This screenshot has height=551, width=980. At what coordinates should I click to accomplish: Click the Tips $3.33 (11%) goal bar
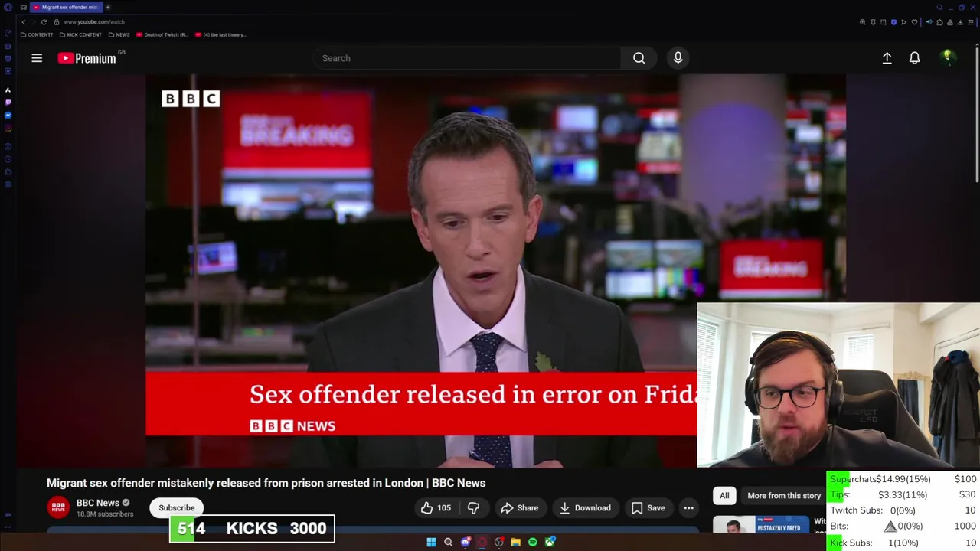(903, 494)
